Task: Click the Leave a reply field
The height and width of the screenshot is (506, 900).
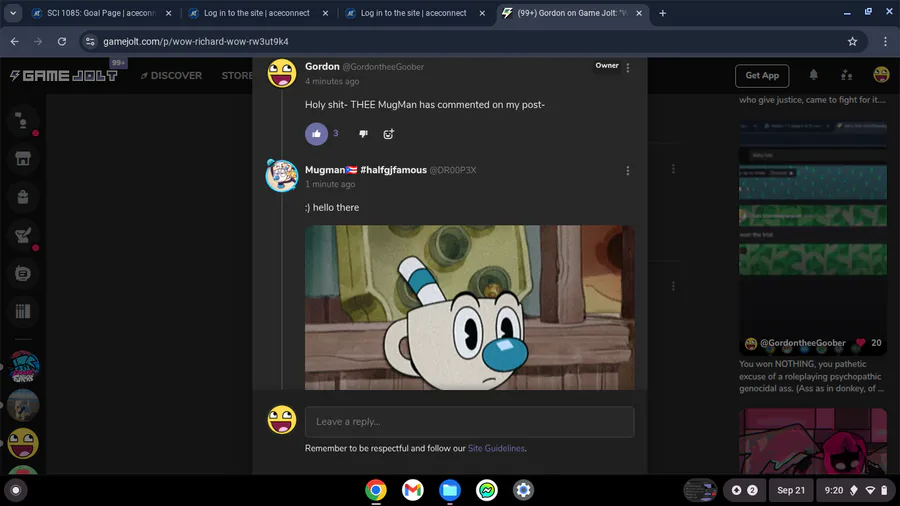Action: 470,422
